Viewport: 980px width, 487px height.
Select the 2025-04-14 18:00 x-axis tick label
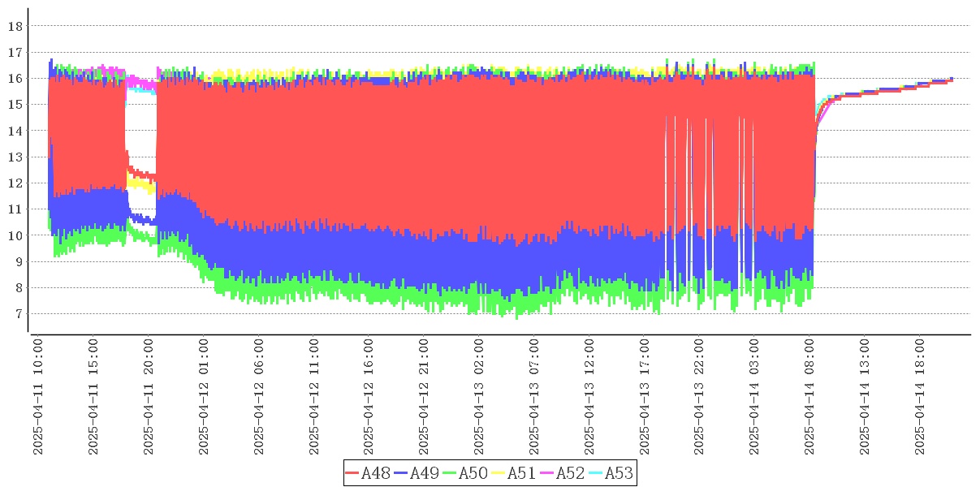[921, 398]
